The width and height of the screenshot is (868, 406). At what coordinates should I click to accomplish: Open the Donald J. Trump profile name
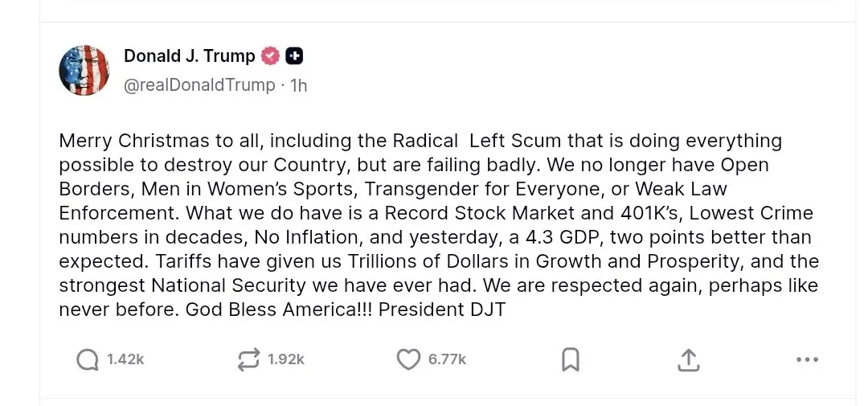(189, 56)
